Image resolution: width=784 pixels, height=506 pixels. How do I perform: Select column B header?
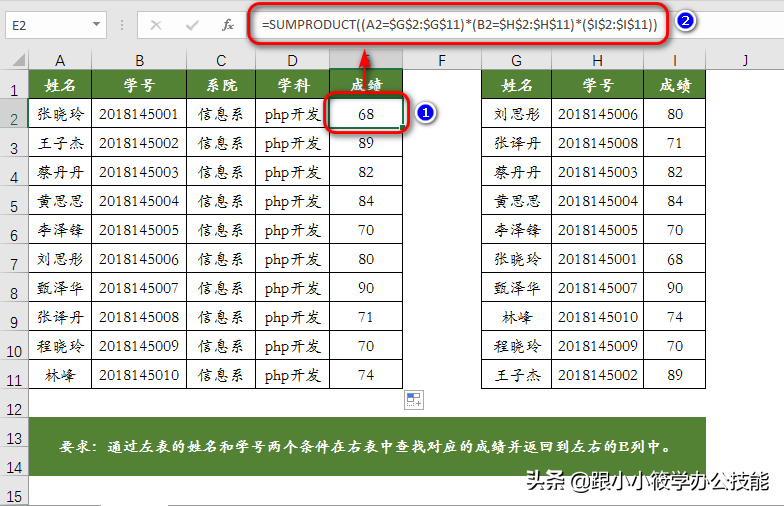(139, 60)
